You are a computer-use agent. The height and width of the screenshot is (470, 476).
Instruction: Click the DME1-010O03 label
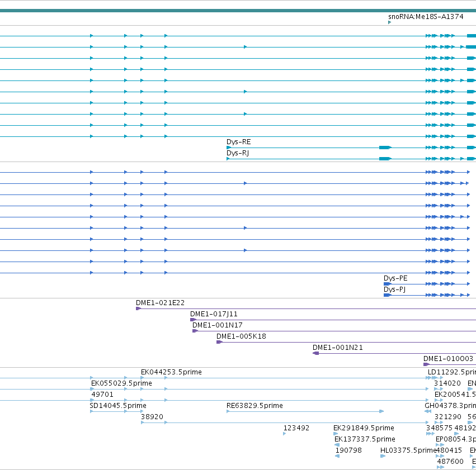(x=448, y=359)
